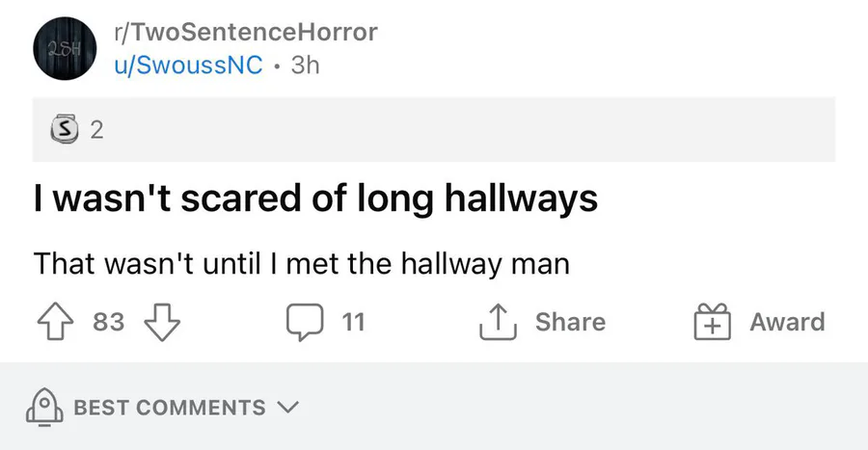This screenshot has width=868, height=450.
Task: Expand the Best Comments sort chevron
Action: pos(288,407)
